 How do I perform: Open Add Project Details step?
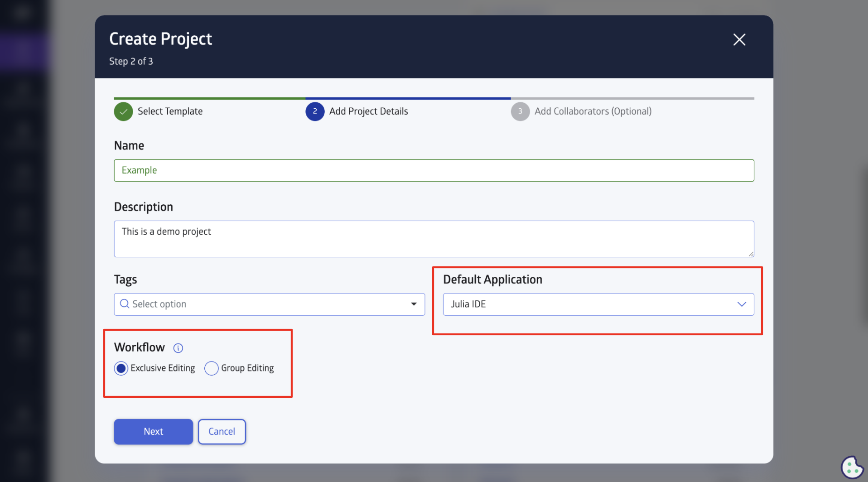coord(368,111)
